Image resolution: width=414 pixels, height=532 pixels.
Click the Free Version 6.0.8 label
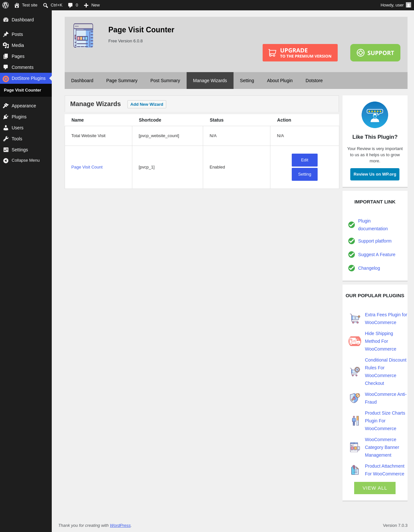[x=125, y=41]
